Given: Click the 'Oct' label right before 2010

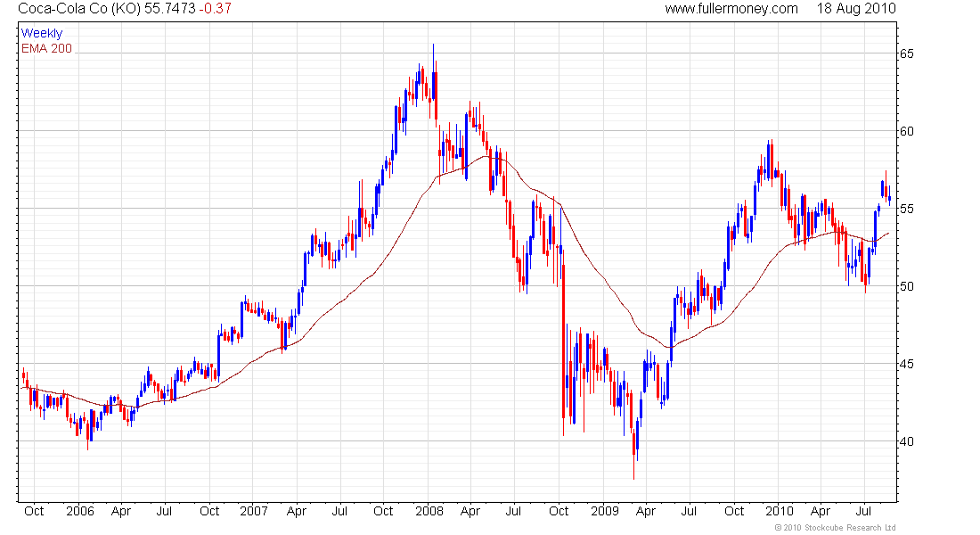Looking at the screenshot, I should 734,511.
